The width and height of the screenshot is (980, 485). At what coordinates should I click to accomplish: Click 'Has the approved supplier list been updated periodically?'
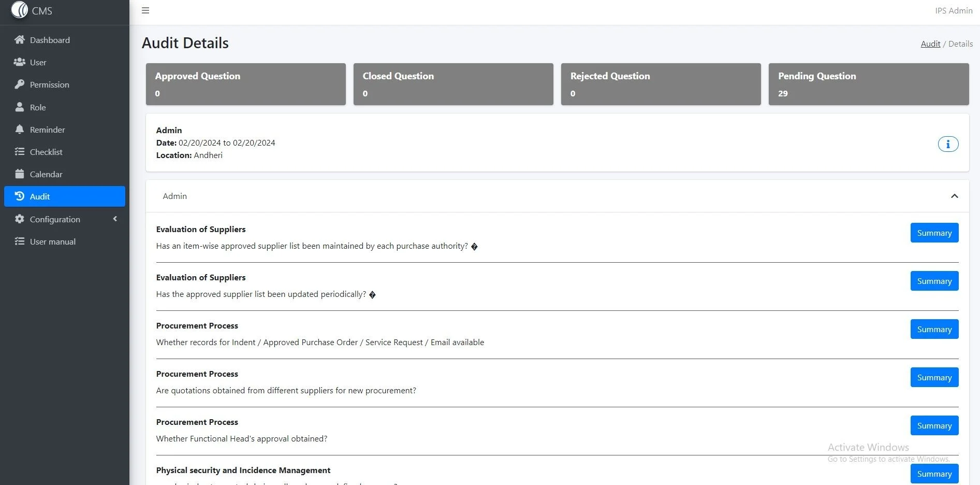261,294
